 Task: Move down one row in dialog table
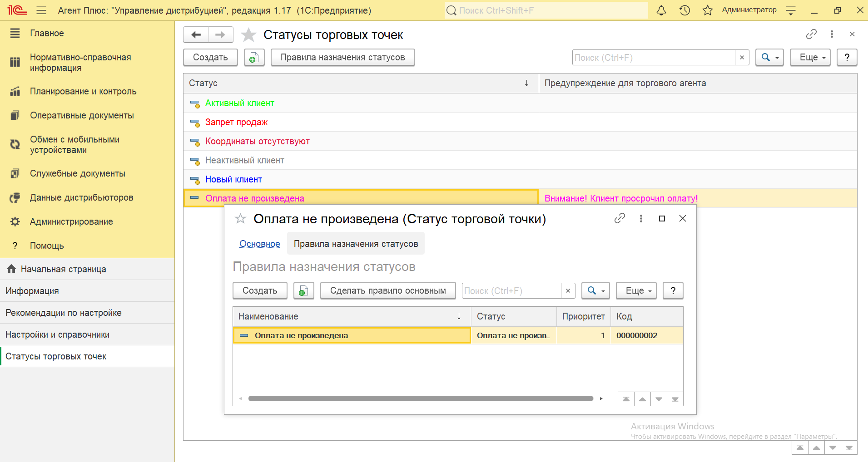(x=659, y=399)
